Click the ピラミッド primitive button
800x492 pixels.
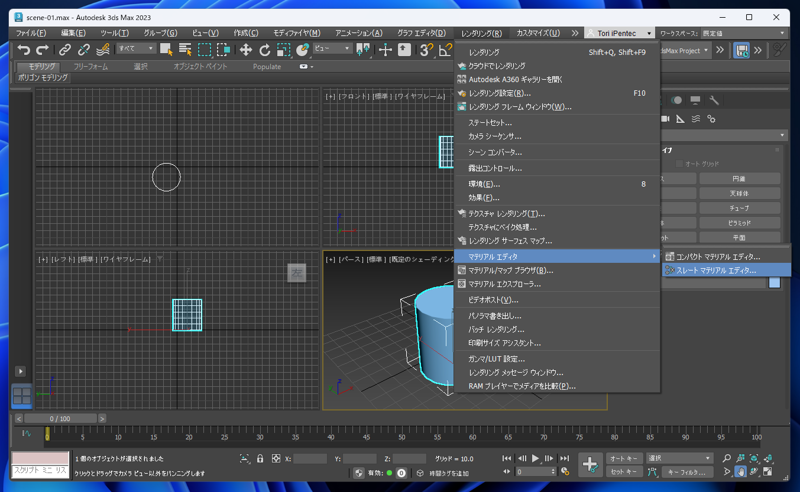pos(739,223)
